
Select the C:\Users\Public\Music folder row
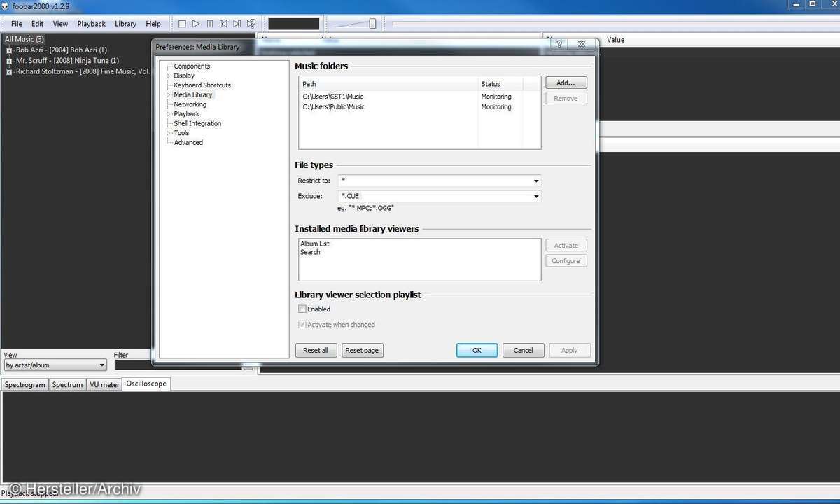point(419,107)
